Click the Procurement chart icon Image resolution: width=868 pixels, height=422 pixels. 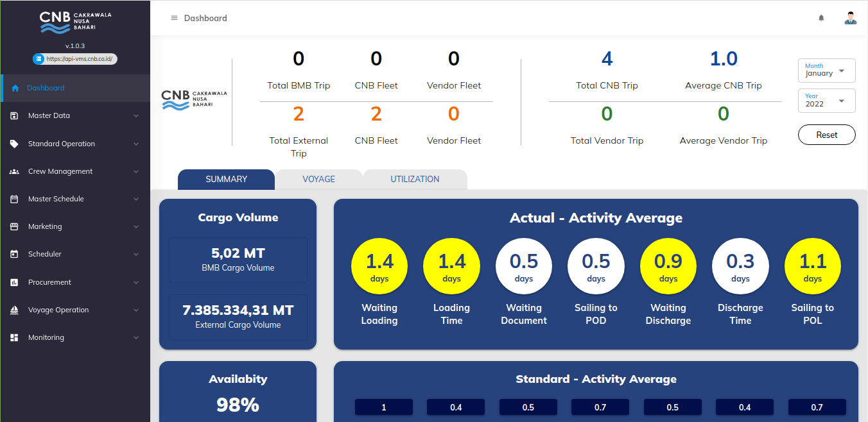tap(14, 282)
